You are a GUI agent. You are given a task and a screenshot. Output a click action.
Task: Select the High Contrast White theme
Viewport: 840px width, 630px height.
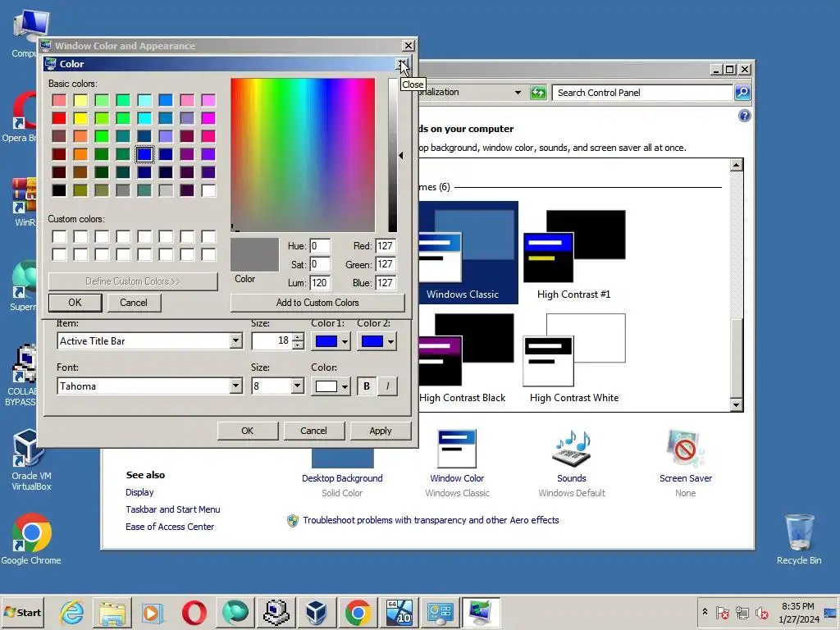(573, 358)
